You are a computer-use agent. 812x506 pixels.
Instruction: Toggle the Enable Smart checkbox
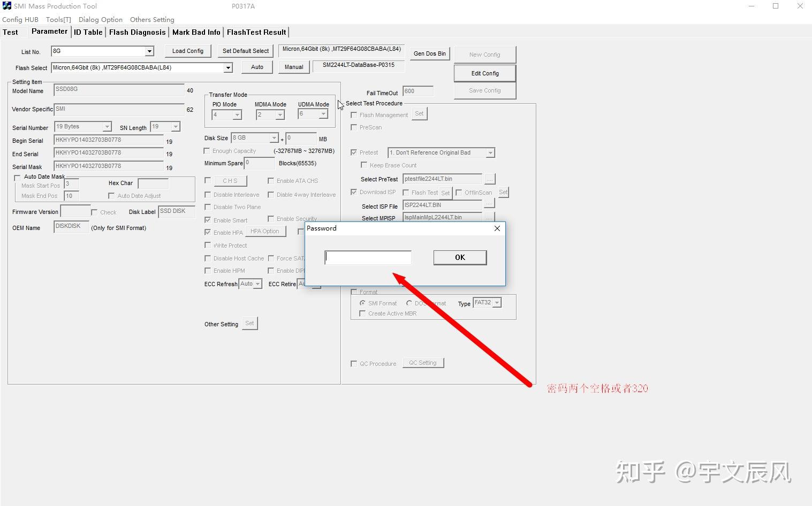[208, 220]
